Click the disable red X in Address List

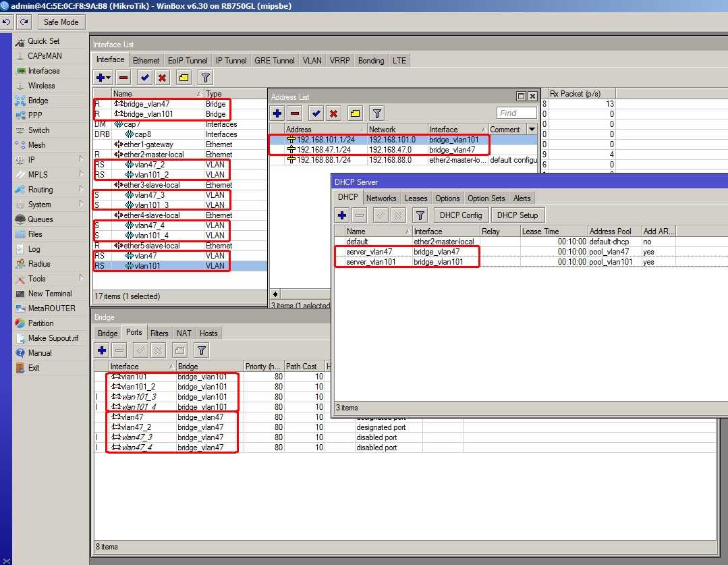(333, 113)
